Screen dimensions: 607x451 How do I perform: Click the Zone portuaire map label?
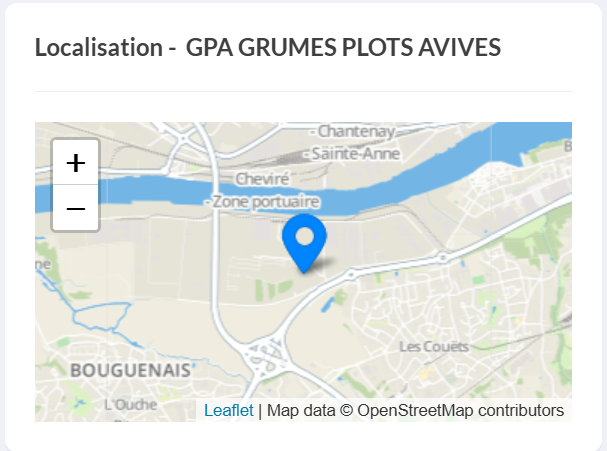266,201
